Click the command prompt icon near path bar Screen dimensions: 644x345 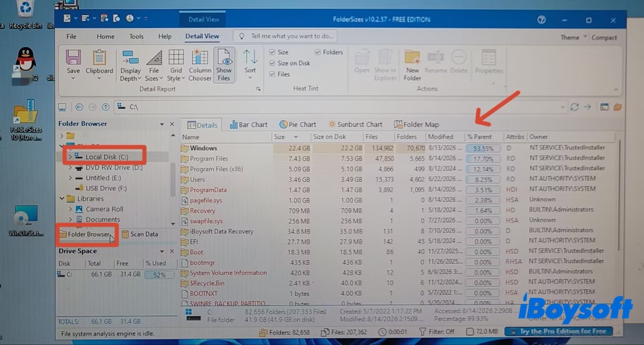point(604,107)
